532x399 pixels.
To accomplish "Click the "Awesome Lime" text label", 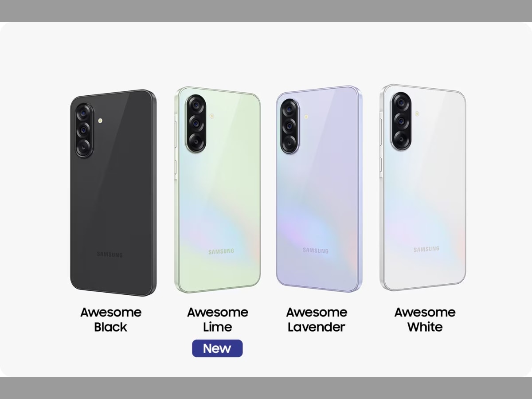I will pos(217,320).
